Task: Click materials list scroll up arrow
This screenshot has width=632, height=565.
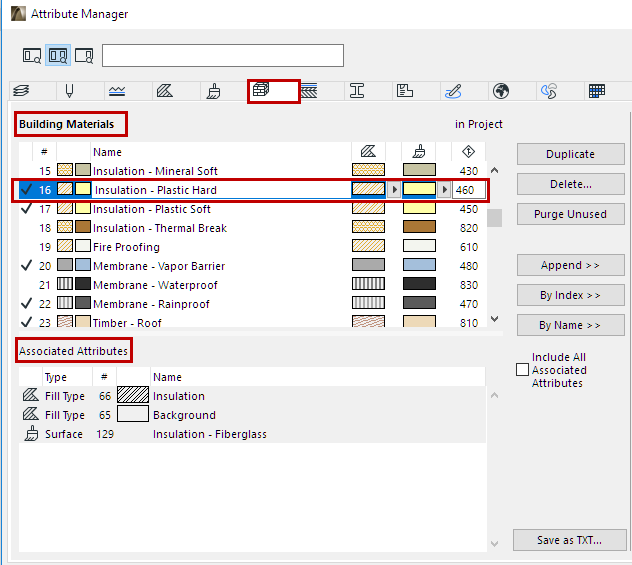Action: pos(495,170)
